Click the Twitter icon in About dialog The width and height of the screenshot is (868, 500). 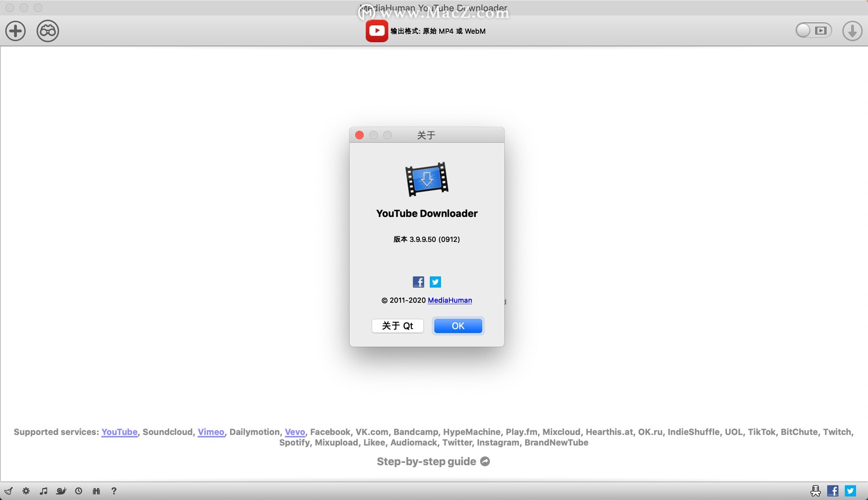coord(435,282)
